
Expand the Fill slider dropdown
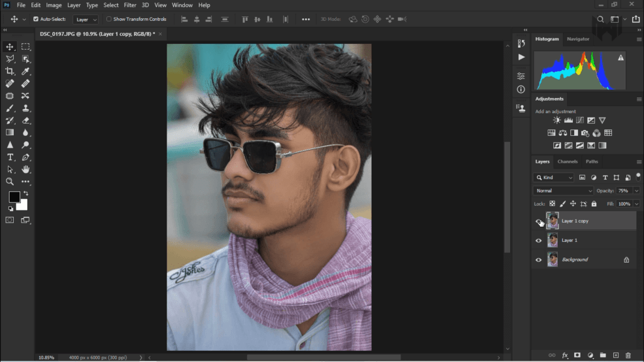636,204
